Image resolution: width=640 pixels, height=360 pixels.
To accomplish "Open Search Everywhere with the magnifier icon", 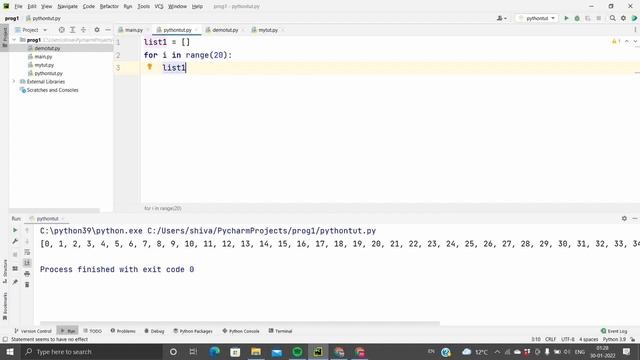I will [x=613, y=18].
